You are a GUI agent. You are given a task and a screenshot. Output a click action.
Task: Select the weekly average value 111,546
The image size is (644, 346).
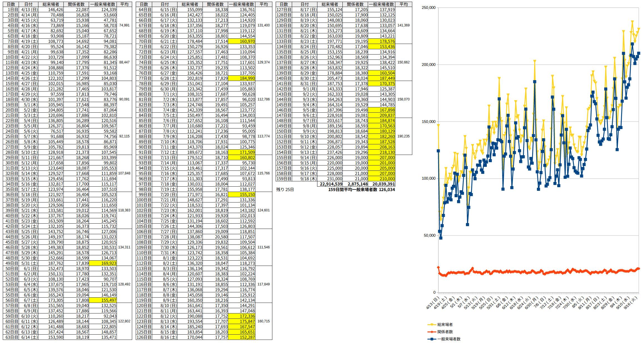pyautogui.click(x=264, y=247)
